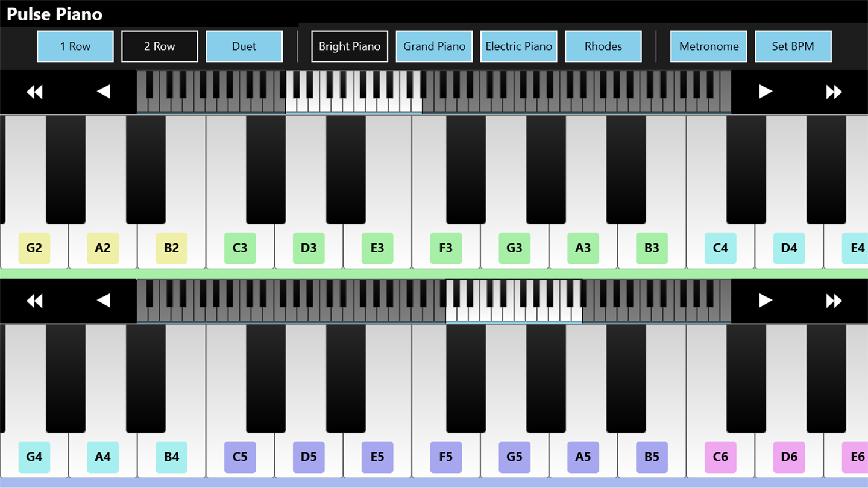Choose the Grand Piano sound
Screen dimensions: 868x488
click(435, 46)
